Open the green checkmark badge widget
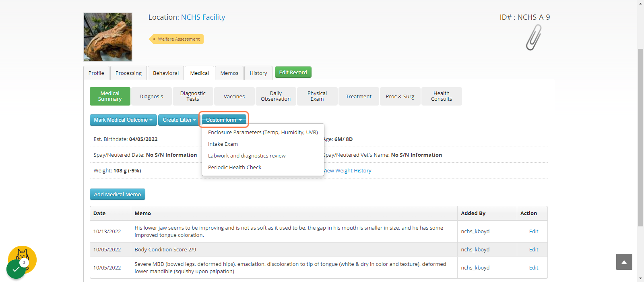This screenshot has width=644, height=282. coord(16,269)
